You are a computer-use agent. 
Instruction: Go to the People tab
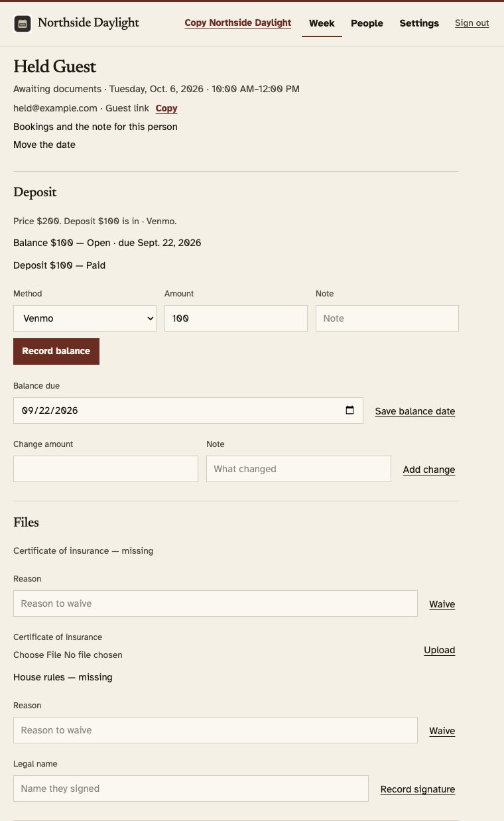367,23
